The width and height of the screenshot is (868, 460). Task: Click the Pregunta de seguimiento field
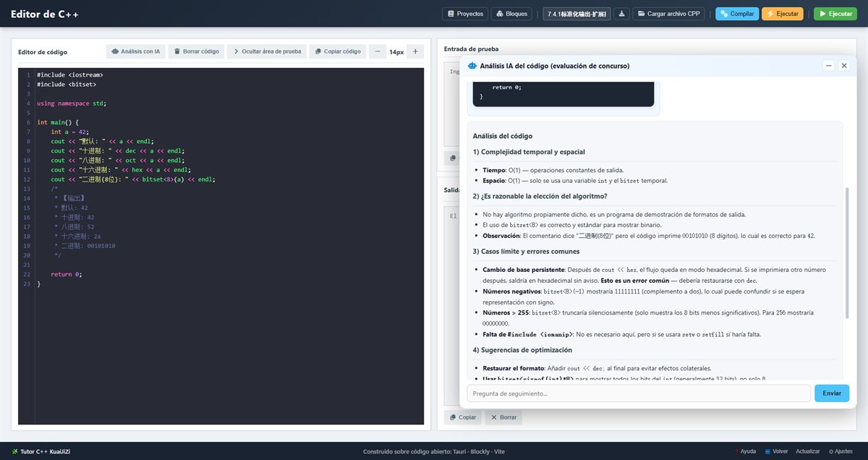click(639, 393)
